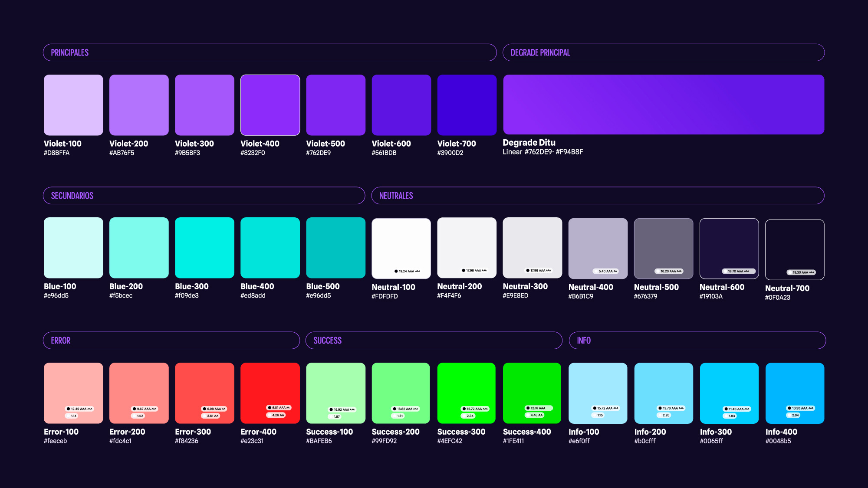Viewport: 868px width, 488px height.
Task: Select the Blue-500 teal swatch
Action: (x=335, y=248)
